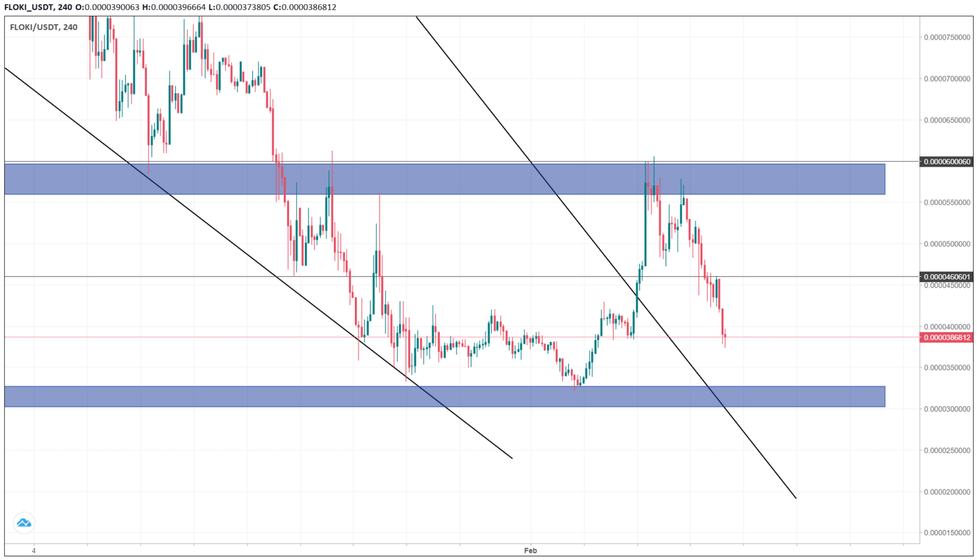Click the 0.0000550000 price axis tick
The width and height of the screenshot is (977, 560).
[x=947, y=202]
